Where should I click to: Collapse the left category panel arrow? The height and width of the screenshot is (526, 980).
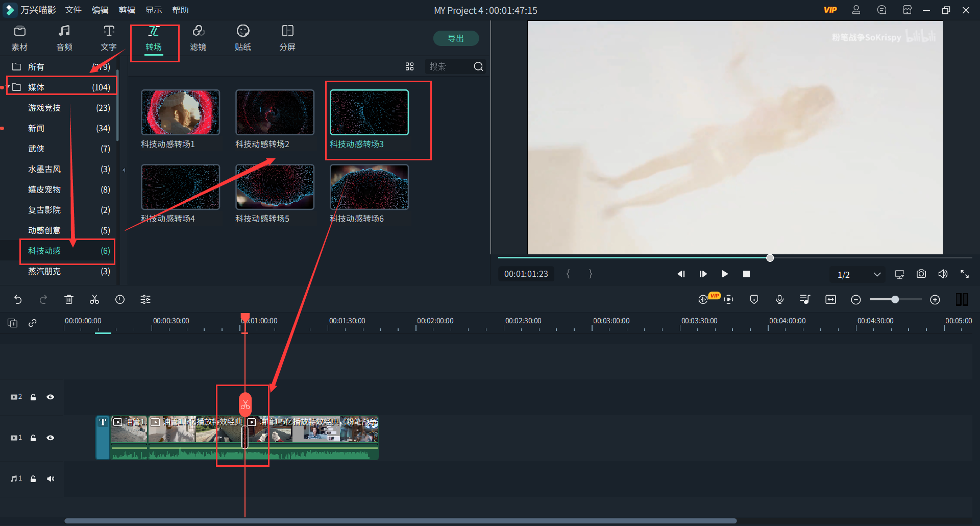click(x=124, y=170)
